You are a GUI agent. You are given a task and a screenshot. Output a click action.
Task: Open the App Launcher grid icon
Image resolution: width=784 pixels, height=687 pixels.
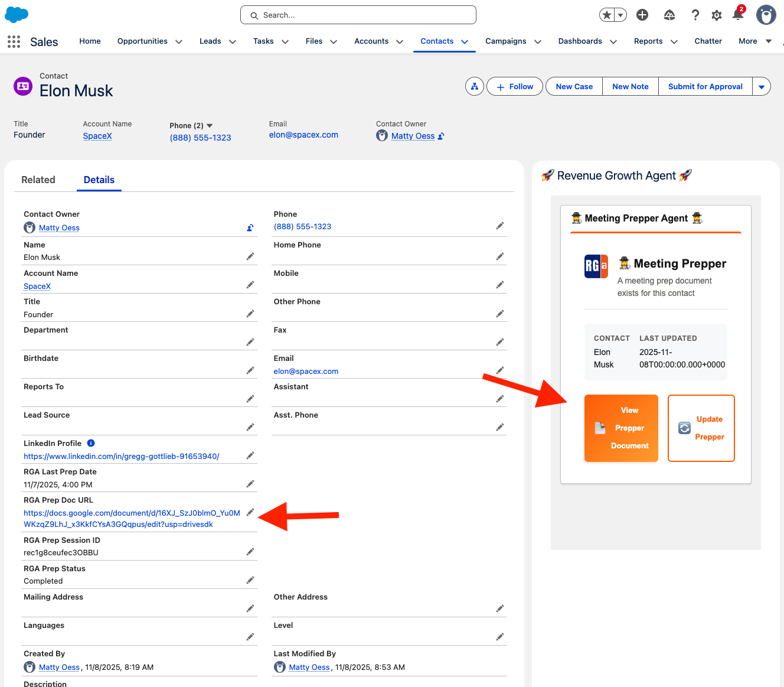pyautogui.click(x=14, y=41)
